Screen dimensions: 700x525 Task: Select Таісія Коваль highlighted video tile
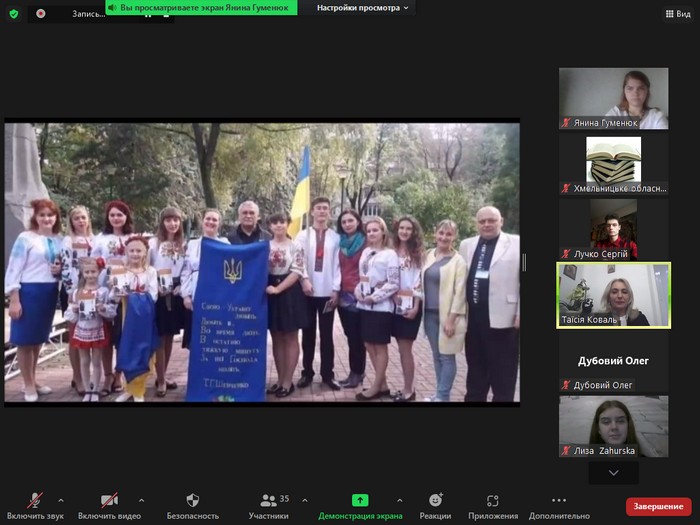(x=613, y=295)
